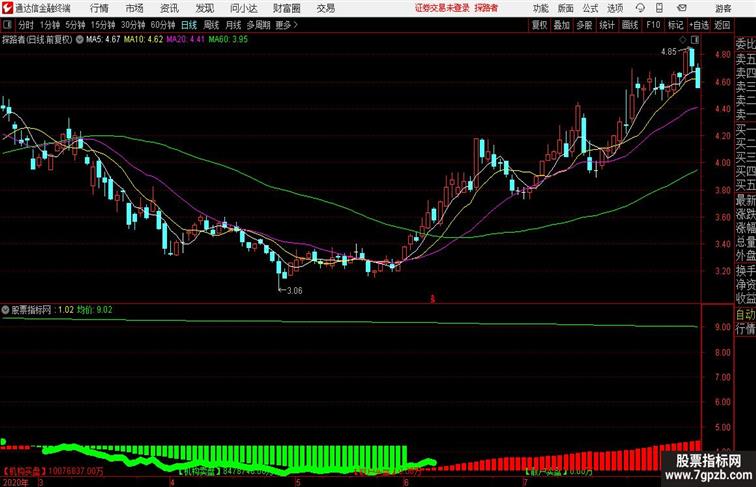756x487 pixels.
Task: Open the 公式 menu
Action: pyautogui.click(x=590, y=8)
